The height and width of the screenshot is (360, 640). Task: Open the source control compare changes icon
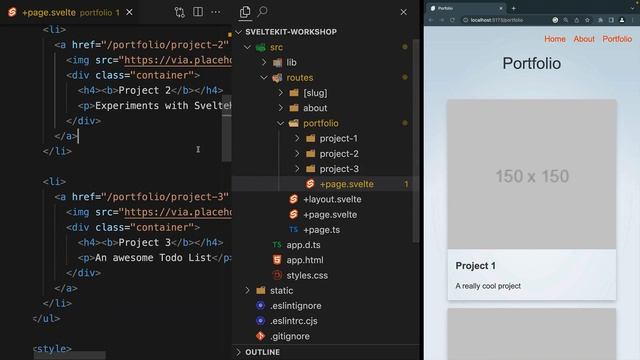tap(180, 12)
